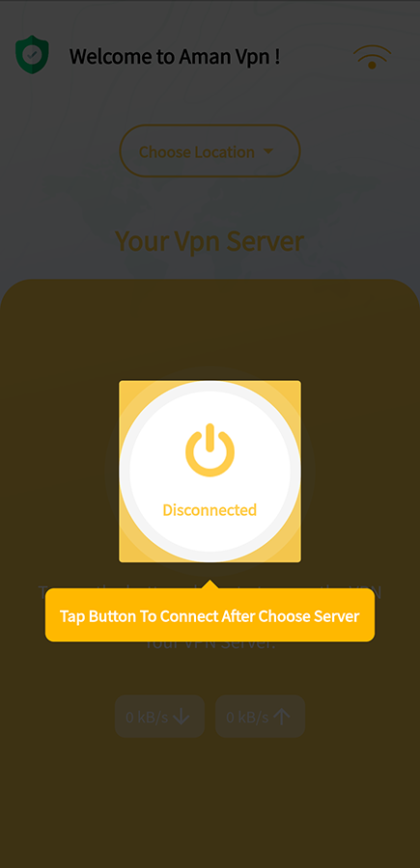Click the checkmark inside the shield
Screen dimensions: 420x868
click(32, 54)
